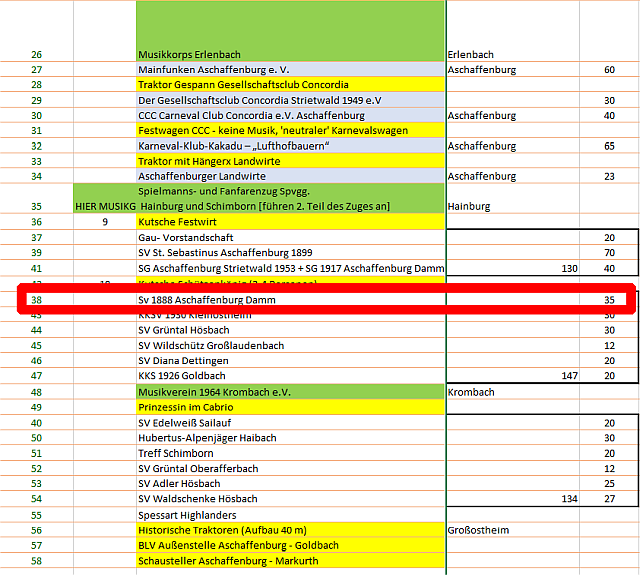Click the subtotal cell '147'
Image resolution: width=640 pixels, height=575 pixels.
513,375
